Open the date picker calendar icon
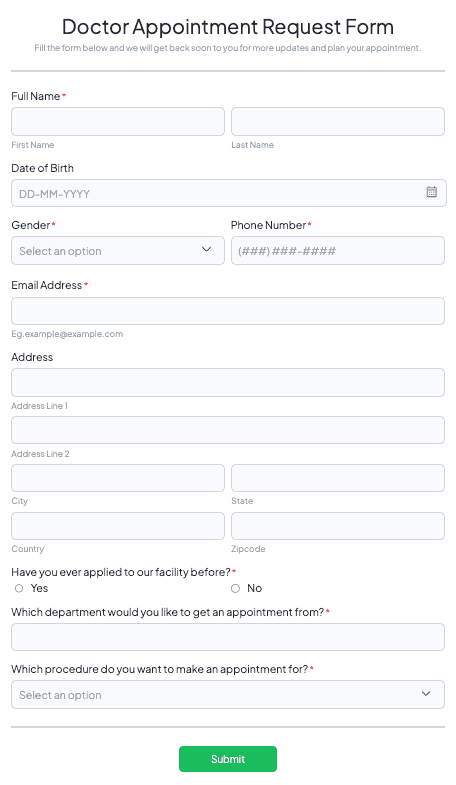The image size is (456, 785). pos(431,192)
